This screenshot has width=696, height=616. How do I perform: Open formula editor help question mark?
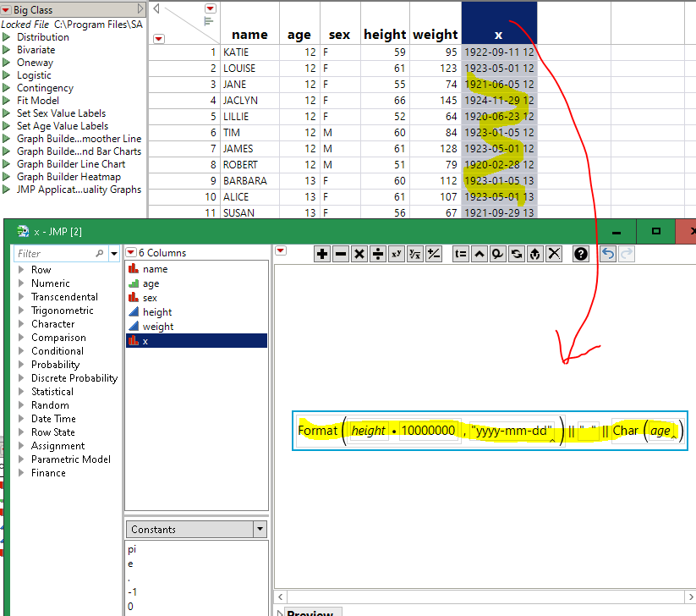click(x=581, y=254)
